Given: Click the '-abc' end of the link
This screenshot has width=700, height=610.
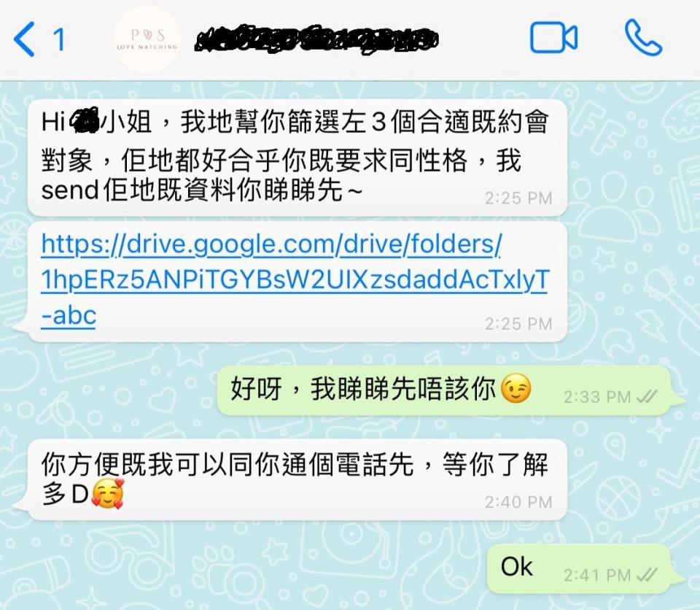Looking at the screenshot, I should (x=69, y=316).
